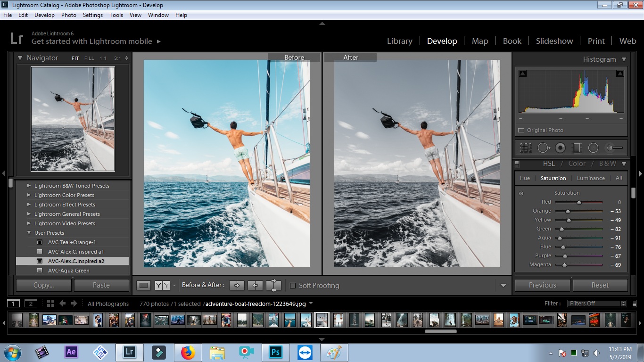Open the Settings menu

[x=93, y=15]
